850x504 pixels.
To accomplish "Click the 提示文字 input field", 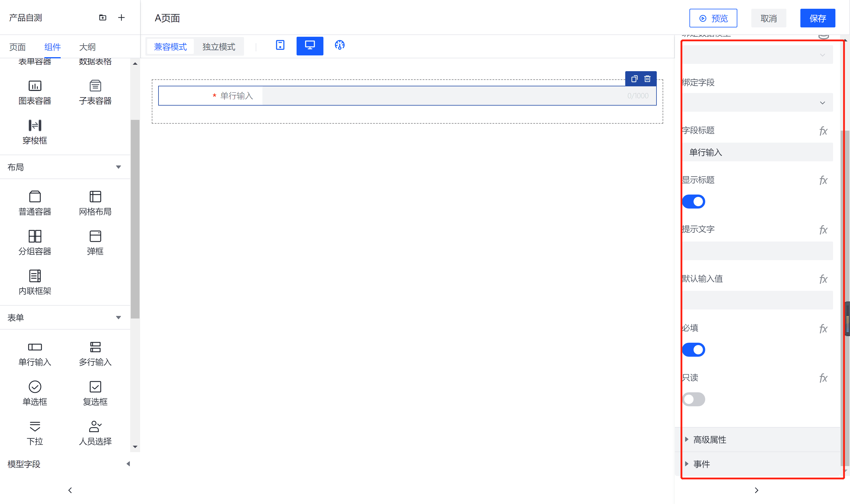I will coord(757,251).
